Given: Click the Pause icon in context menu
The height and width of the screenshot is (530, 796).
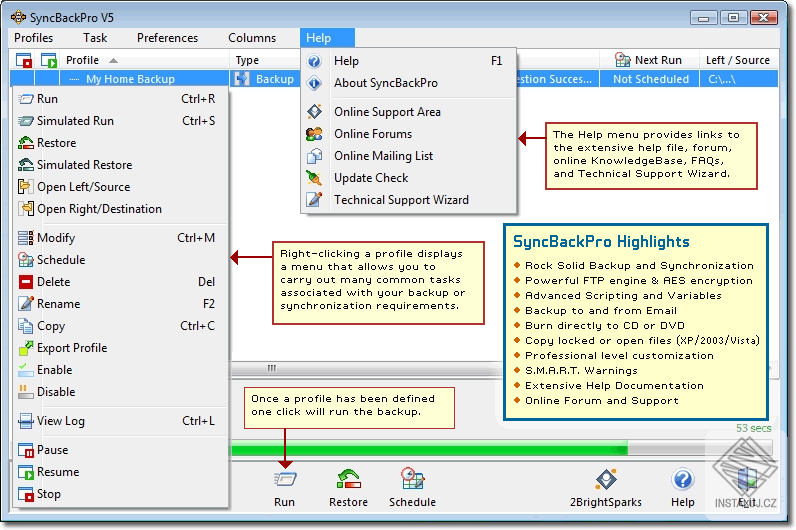Looking at the screenshot, I should tap(25, 450).
